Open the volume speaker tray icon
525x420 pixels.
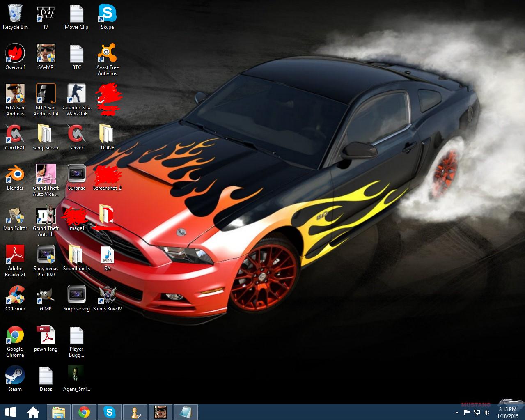tap(487, 413)
